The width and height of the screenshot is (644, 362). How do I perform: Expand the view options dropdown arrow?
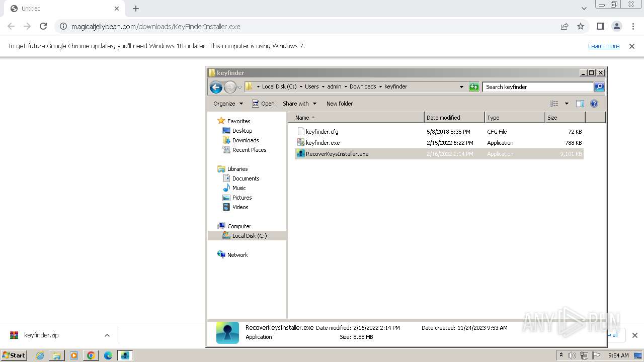[567, 104]
